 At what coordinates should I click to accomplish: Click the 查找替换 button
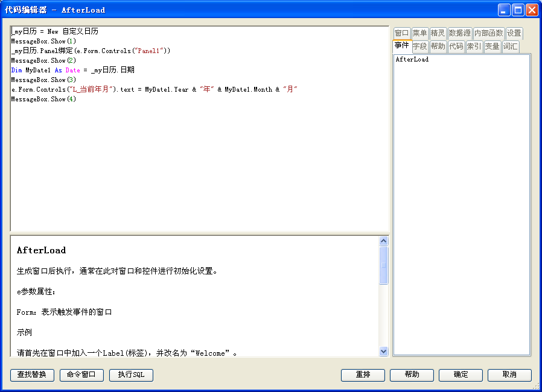tap(32, 375)
